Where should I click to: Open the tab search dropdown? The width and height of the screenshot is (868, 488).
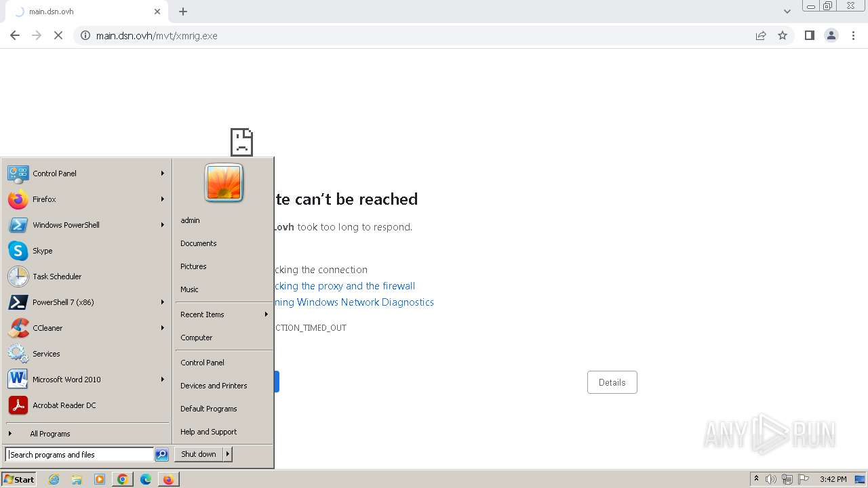[x=787, y=12]
